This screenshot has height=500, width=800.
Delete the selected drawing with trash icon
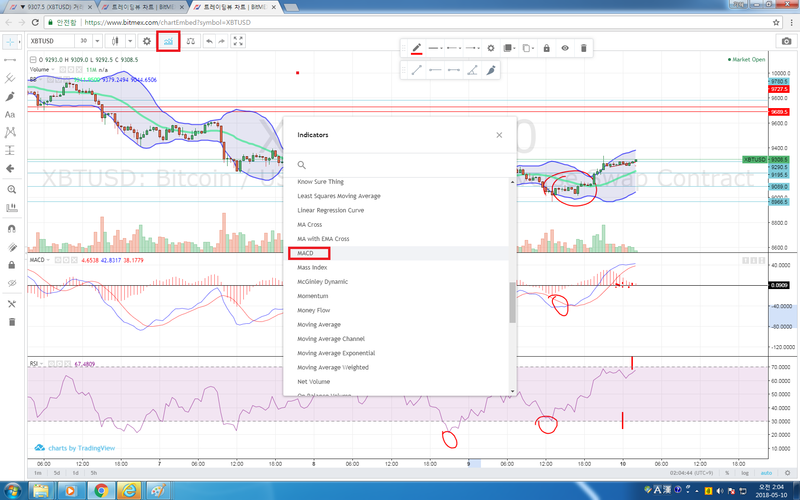(584, 48)
